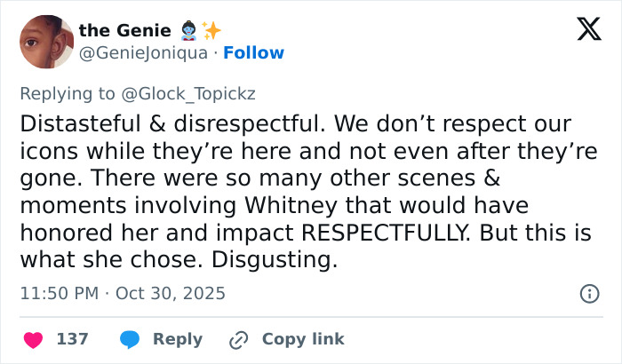The image size is (622, 364).
Task: Click the sparkles emoji after the name
Action: pos(211,30)
